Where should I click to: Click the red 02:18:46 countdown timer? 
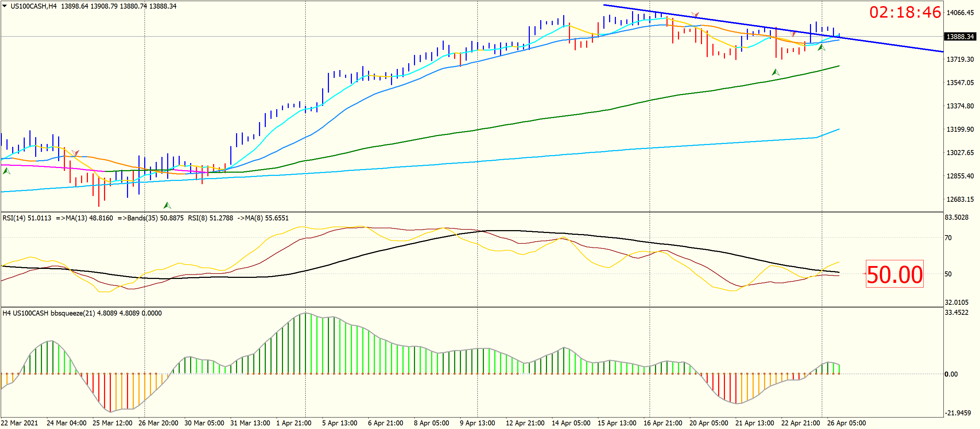[x=905, y=12]
